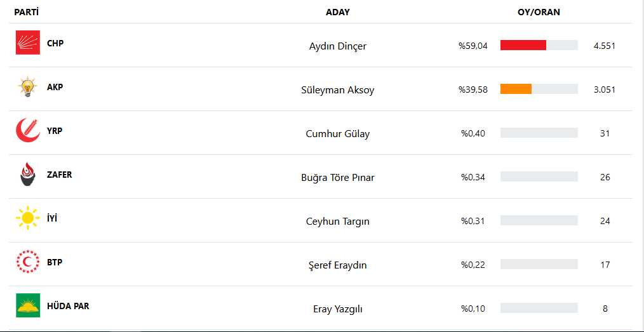Click the PARTİ column header

click(x=27, y=12)
